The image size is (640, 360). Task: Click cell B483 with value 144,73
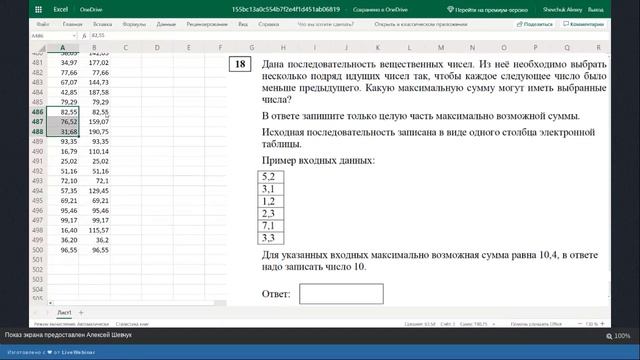tap(94, 82)
